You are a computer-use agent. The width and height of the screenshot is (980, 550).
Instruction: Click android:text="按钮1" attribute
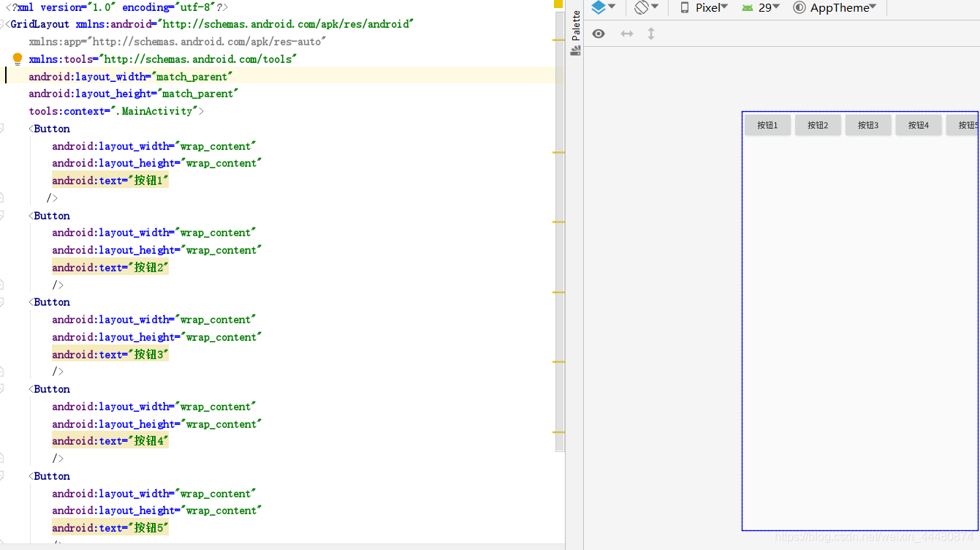(110, 181)
